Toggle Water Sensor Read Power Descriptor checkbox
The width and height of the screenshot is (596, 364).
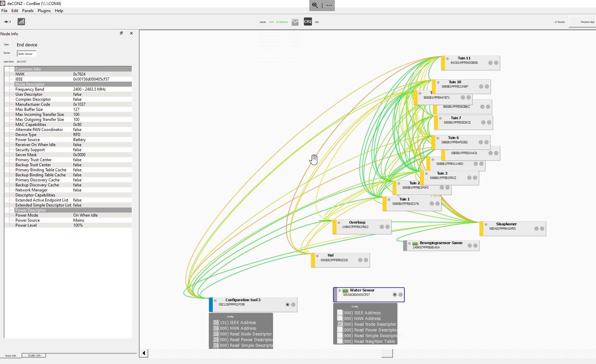click(x=340, y=330)
